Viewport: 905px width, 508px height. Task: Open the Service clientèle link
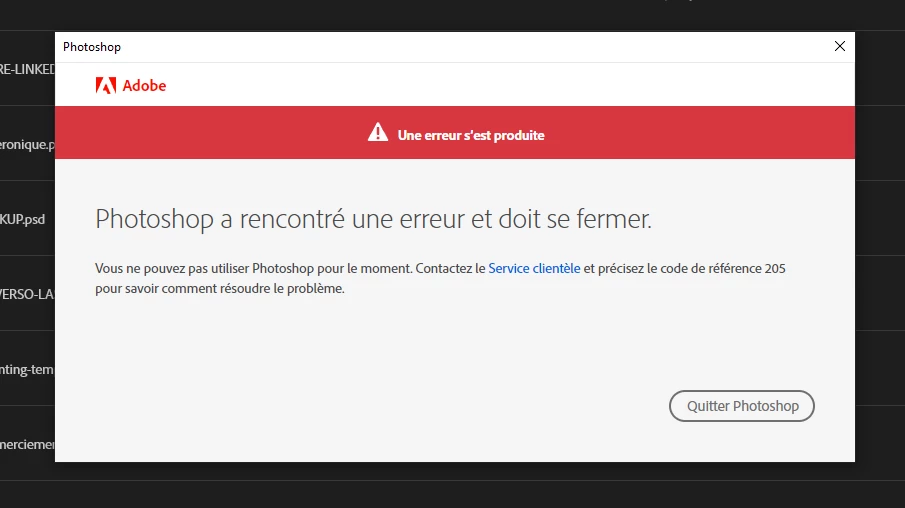pos(534,268)
